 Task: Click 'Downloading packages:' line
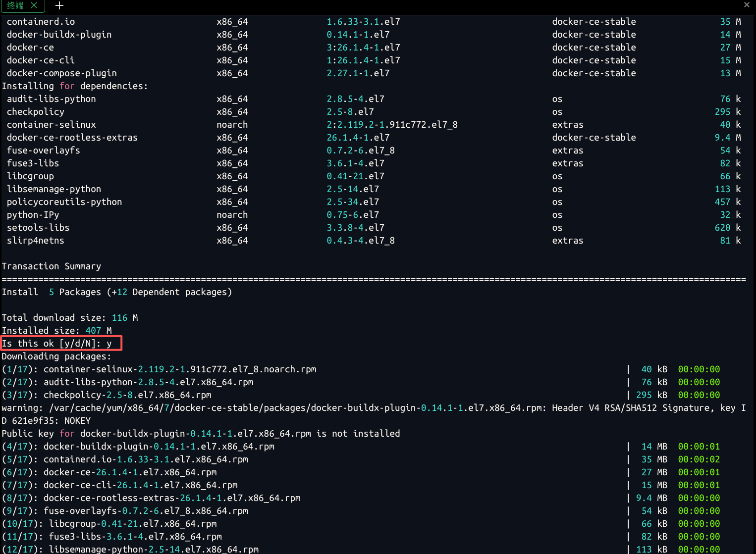coord(56,356)
